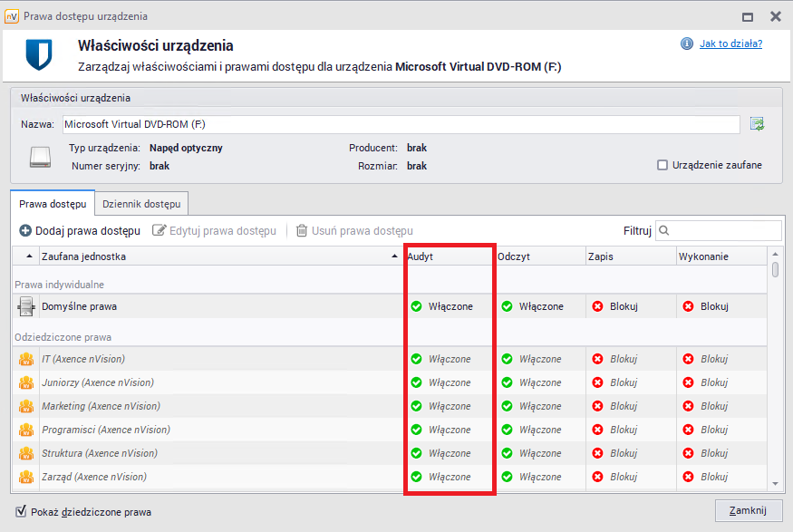The image size is (793, 532).
Task: Collapse the Prawa indywidualne group
Action: click(x=59, y=285)
